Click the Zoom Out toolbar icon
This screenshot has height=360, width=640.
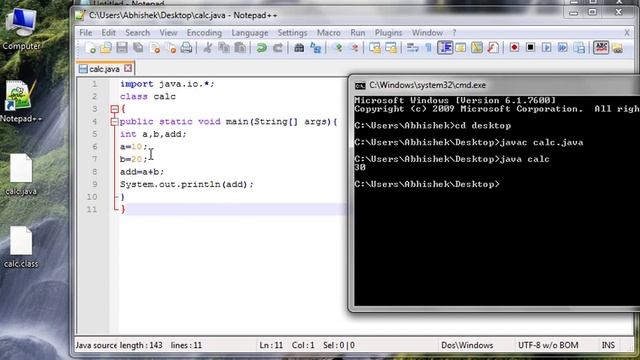355,48
